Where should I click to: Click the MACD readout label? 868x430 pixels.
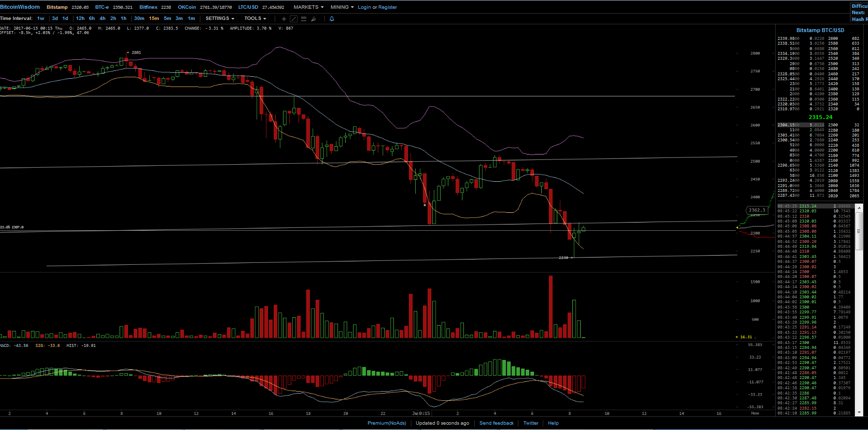click(x=14, y=345)
